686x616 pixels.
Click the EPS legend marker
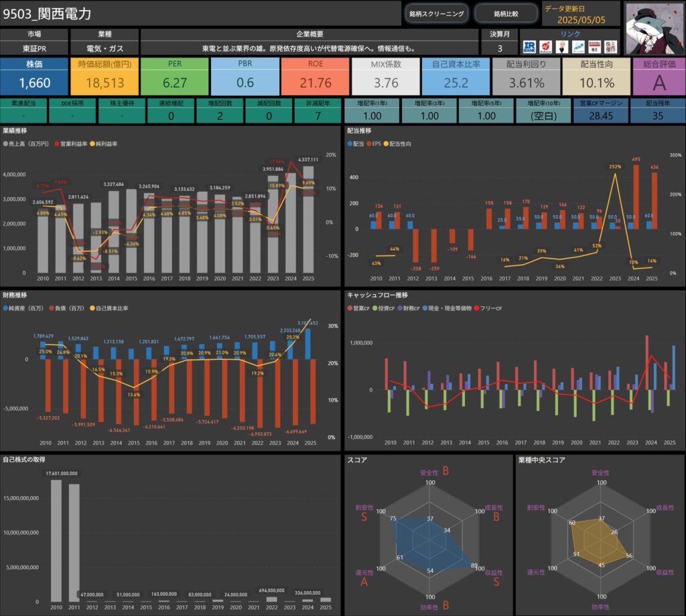click(x=369, y=143)
